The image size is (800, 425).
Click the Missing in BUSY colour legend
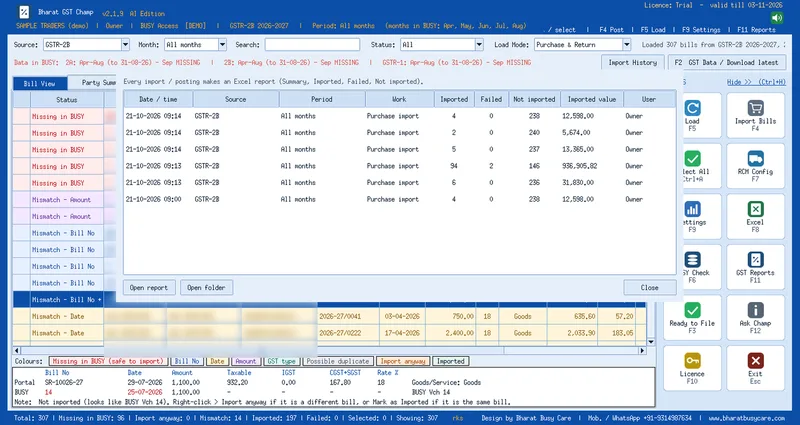108,361
